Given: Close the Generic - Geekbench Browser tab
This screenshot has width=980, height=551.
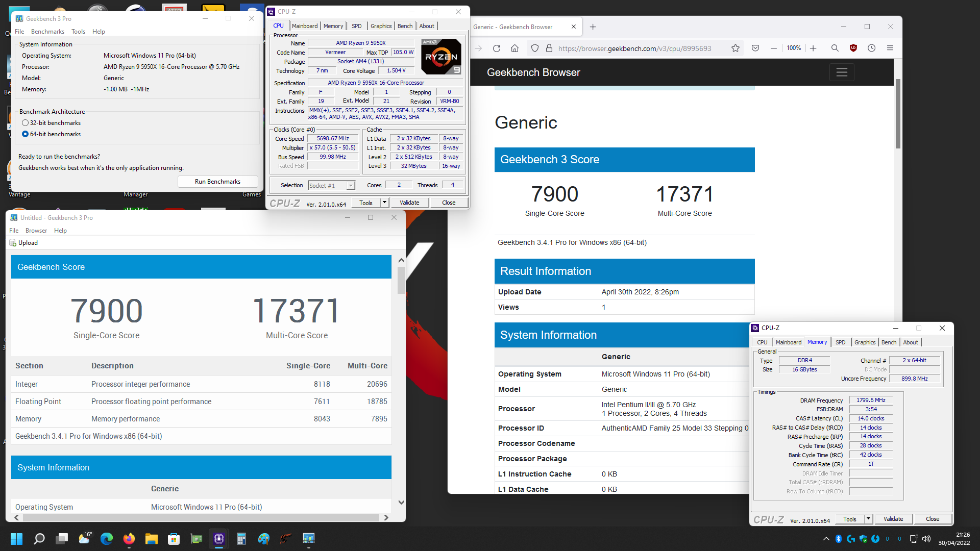Looking at the screenshot, I should [574, 27].
